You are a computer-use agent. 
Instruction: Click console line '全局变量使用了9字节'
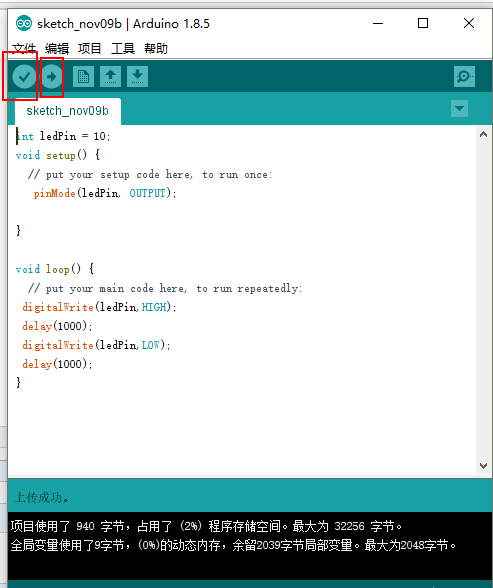233,545
